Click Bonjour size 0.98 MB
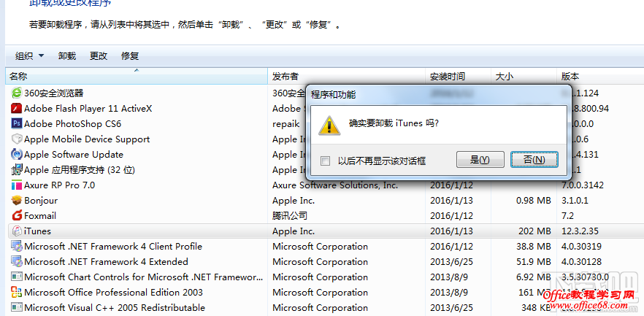Viewport: 644px width, 316px height. pos(533,201)
